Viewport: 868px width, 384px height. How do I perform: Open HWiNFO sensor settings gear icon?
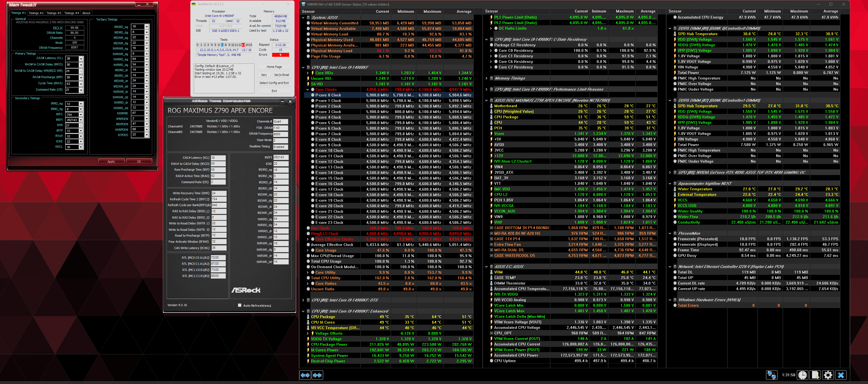828,375
